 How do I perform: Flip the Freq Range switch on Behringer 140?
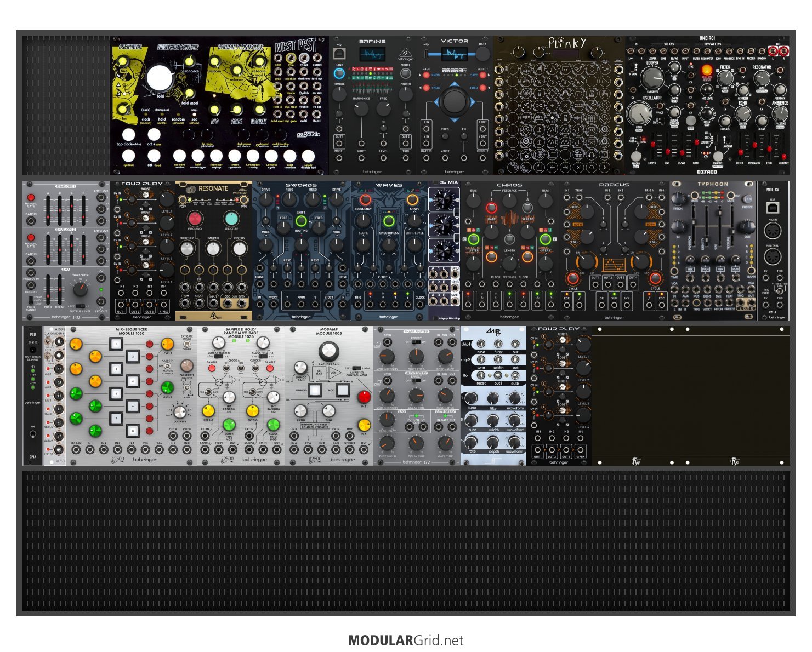click(31, 300)
